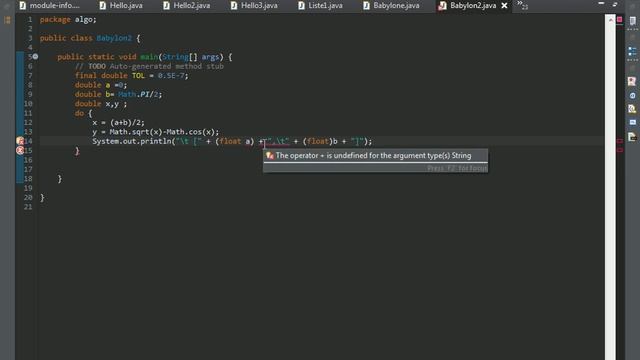Open the Console view icon in right trim
Viewport: 640px width, 360px height.
[x=632, y=122]
